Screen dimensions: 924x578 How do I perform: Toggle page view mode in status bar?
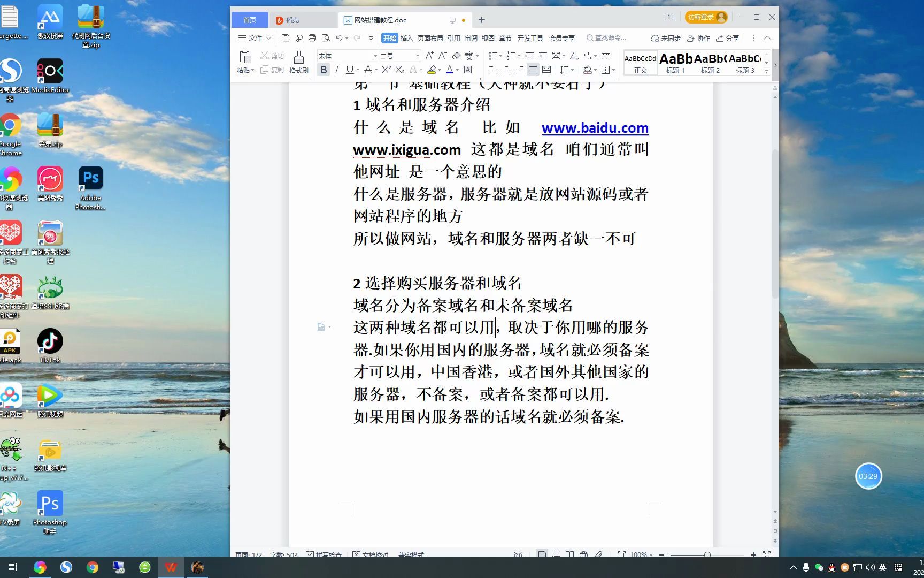point(542,554)
